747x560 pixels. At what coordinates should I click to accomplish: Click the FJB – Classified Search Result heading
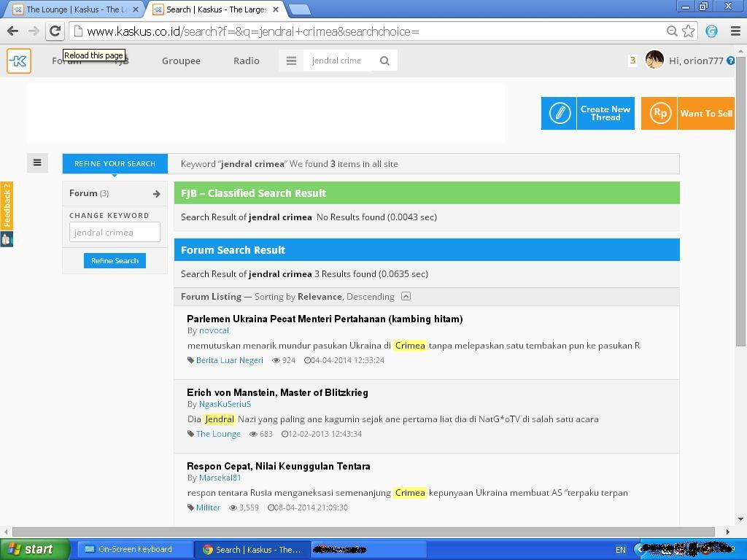pyautogui.click(x=253, y=193)
